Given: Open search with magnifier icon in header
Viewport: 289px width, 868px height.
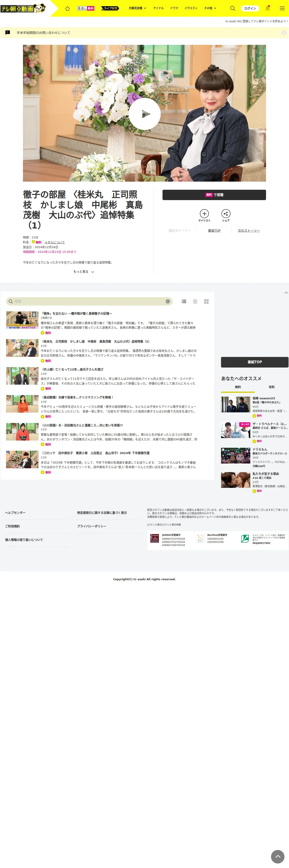Looking at the screenshot, I should click(x=233, y=8).
